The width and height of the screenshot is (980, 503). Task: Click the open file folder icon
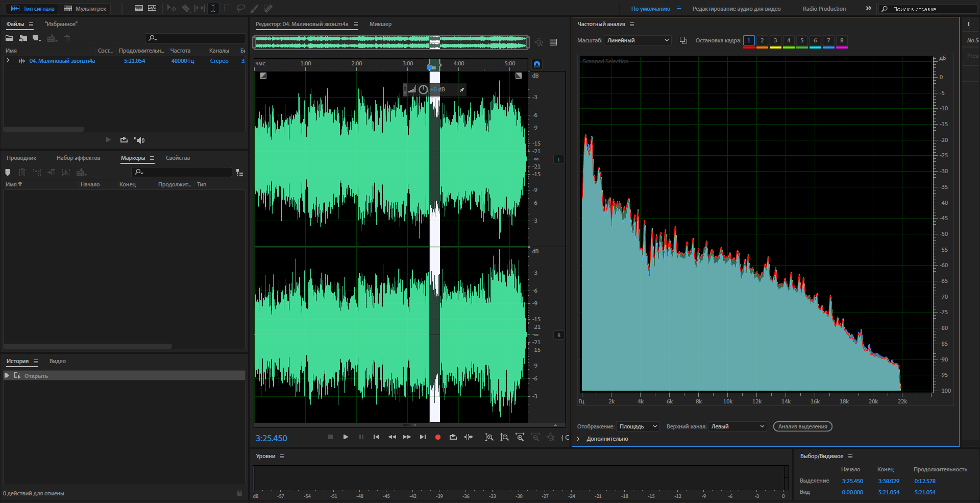(x=9, y=38)
